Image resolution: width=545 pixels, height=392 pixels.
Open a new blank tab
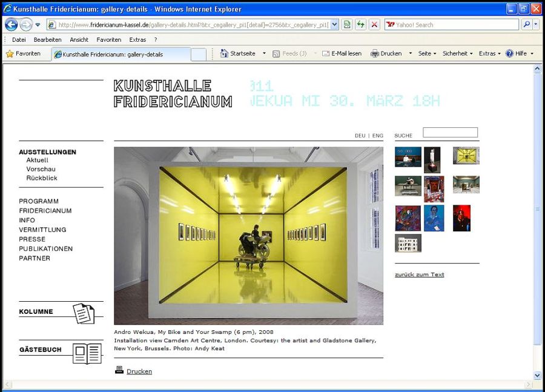pos(199,55)
